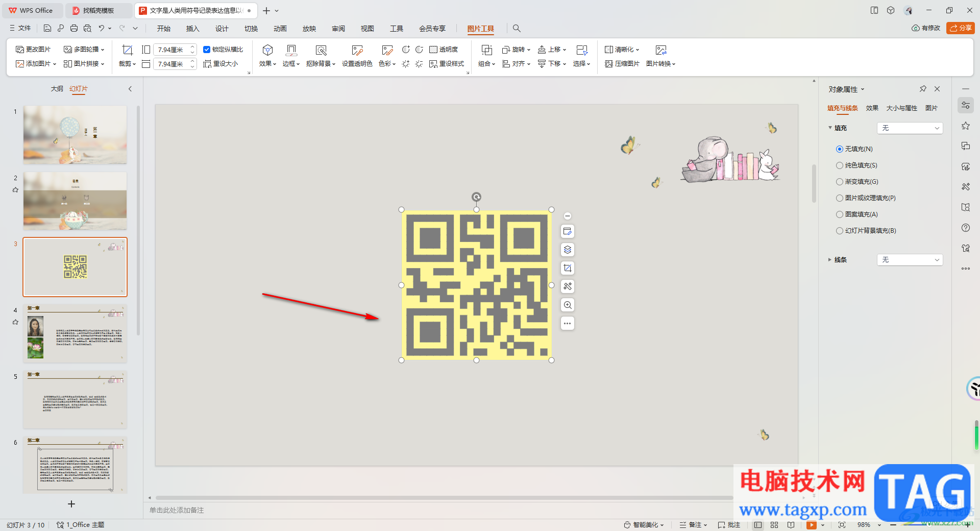
Task: Add new slide with plus button
Action: [x=71, y=504]
